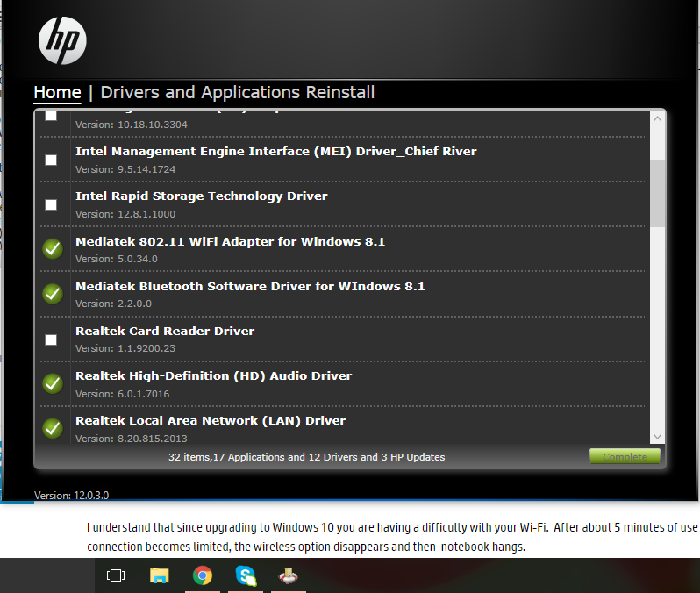
Task: Click version text 1.1.9200.23
Action: coord(146,348)
